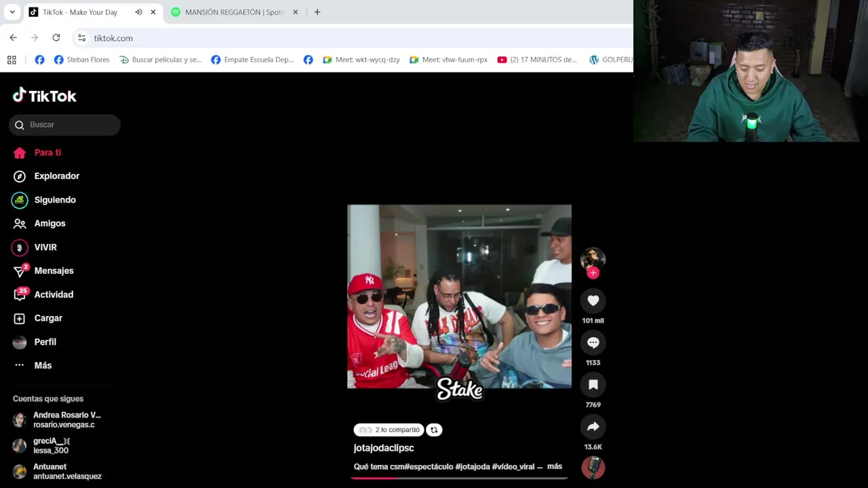Open the apps grid in bookmarks bar
The height and width of the screenshot is (488, 868).
(12, 60)
